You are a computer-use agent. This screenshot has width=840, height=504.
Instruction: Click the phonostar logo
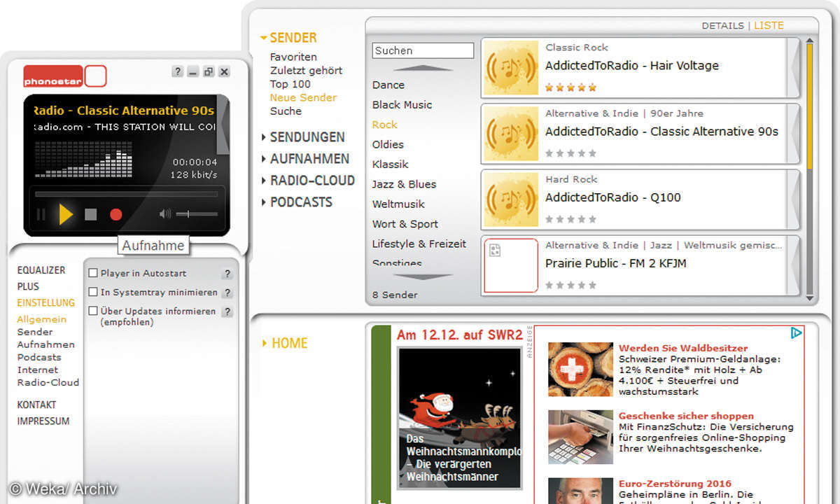64,76
